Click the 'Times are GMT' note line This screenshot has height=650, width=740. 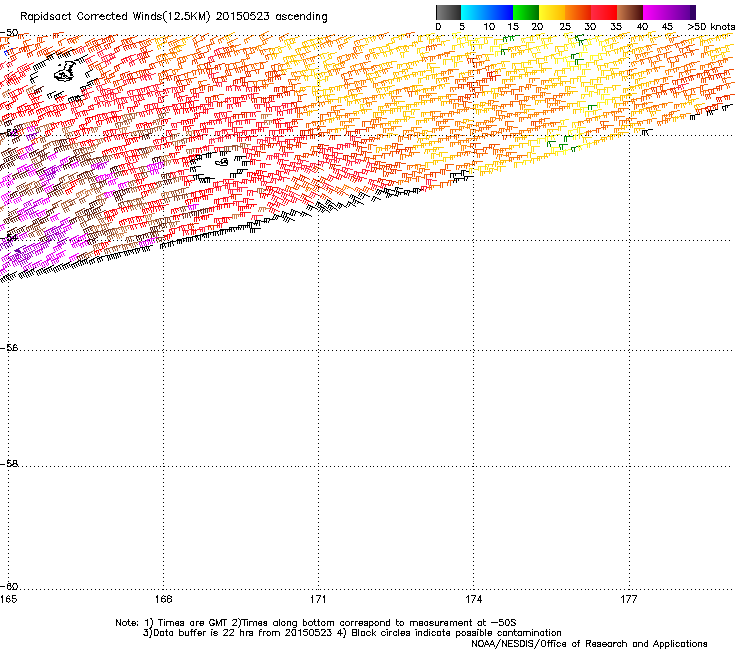315,623
